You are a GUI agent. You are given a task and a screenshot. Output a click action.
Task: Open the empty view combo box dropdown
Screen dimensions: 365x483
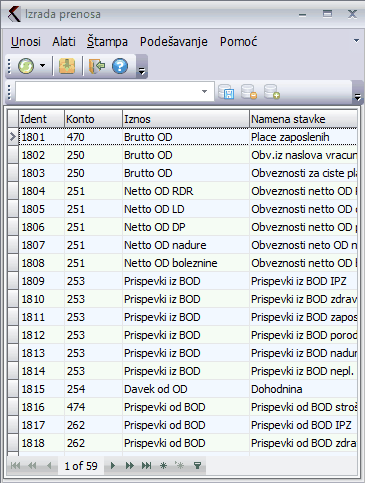pyautogui.click(x=204, y=91)
